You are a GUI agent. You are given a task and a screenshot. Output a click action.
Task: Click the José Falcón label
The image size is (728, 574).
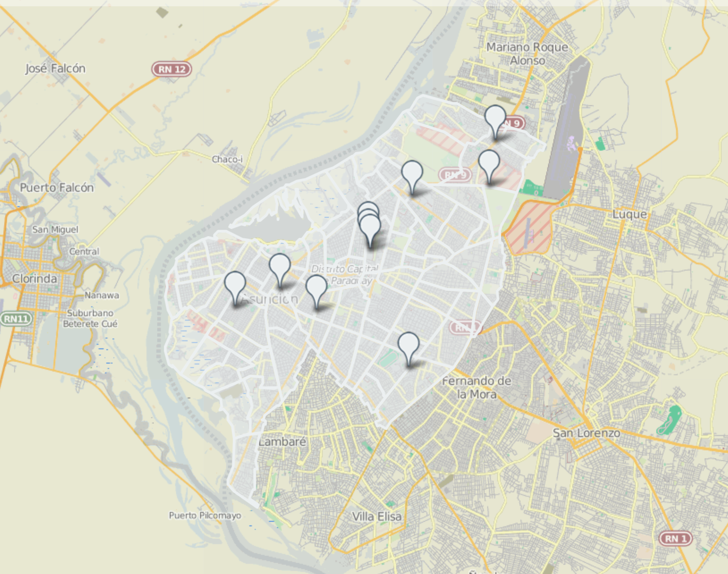point(55,68)
